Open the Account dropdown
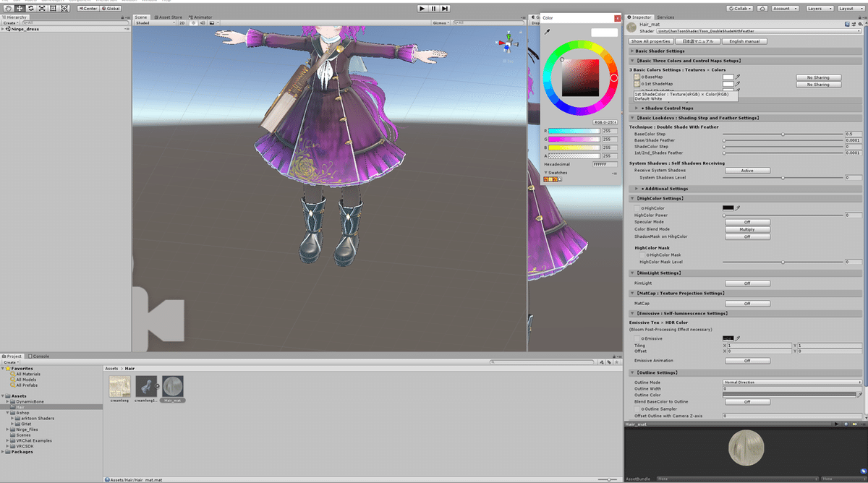Screen dimensions: 868x483 786,8
